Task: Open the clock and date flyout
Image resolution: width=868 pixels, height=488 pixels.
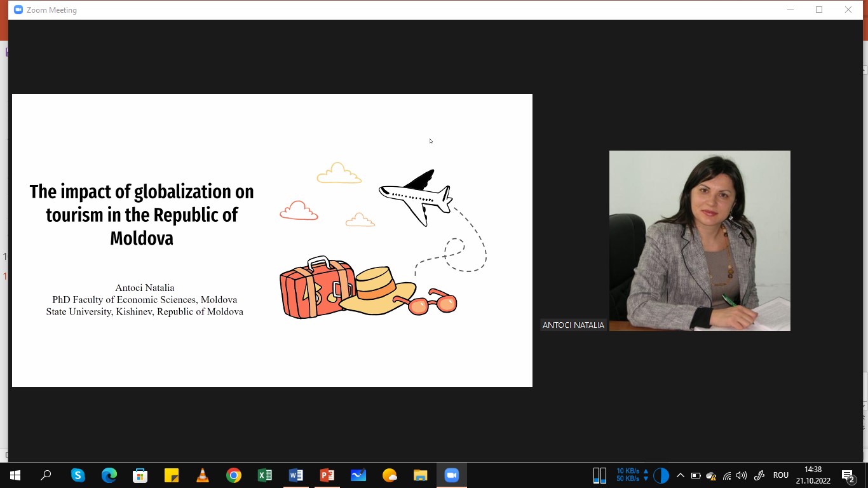Action: coord(813,475)
